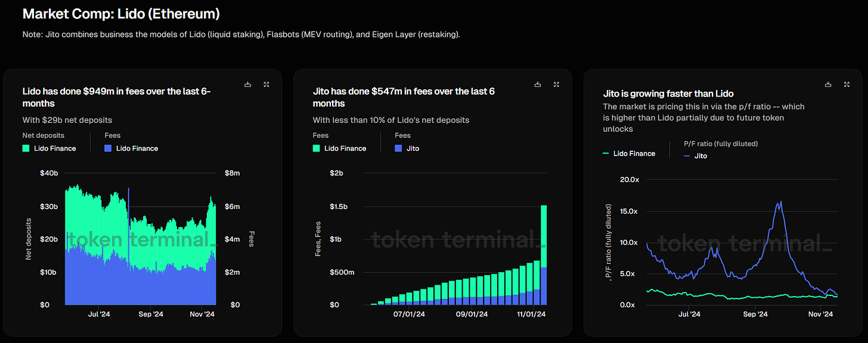The image size is (868, 343).
Task: Click subtitle "With less than 10% of Lido's net deposits"
Action: 391,120
